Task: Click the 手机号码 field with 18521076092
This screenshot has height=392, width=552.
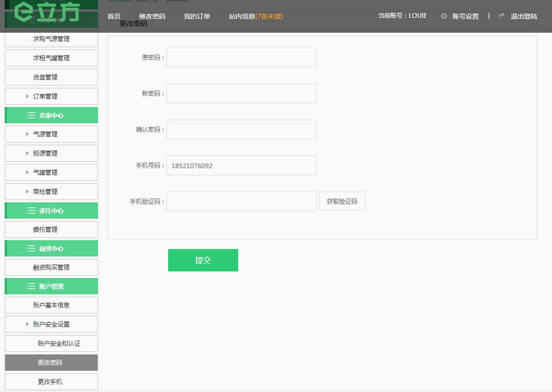Action: [x=241, y=165]
